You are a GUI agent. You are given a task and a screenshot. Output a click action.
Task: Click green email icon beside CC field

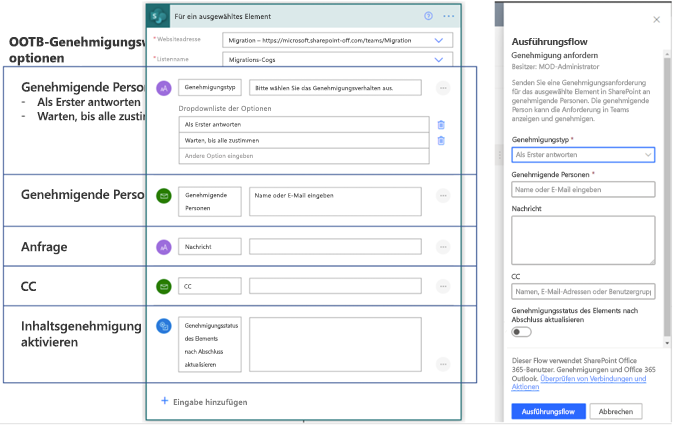click(164, 286)
